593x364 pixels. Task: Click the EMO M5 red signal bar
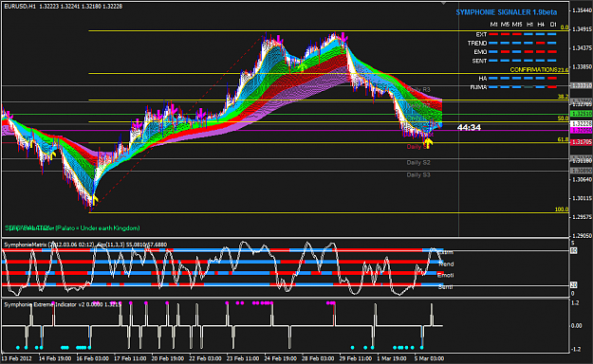[505, 52]
